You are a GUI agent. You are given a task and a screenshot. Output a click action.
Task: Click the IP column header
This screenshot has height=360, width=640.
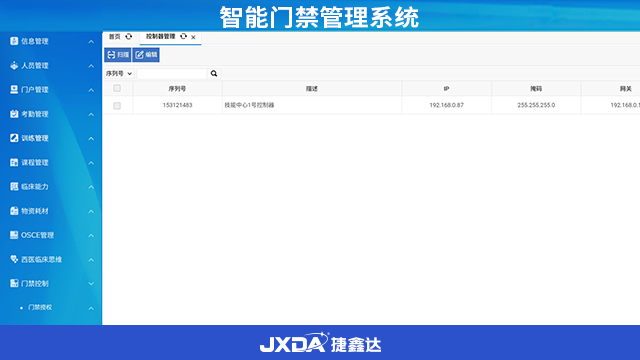[447, 89]
